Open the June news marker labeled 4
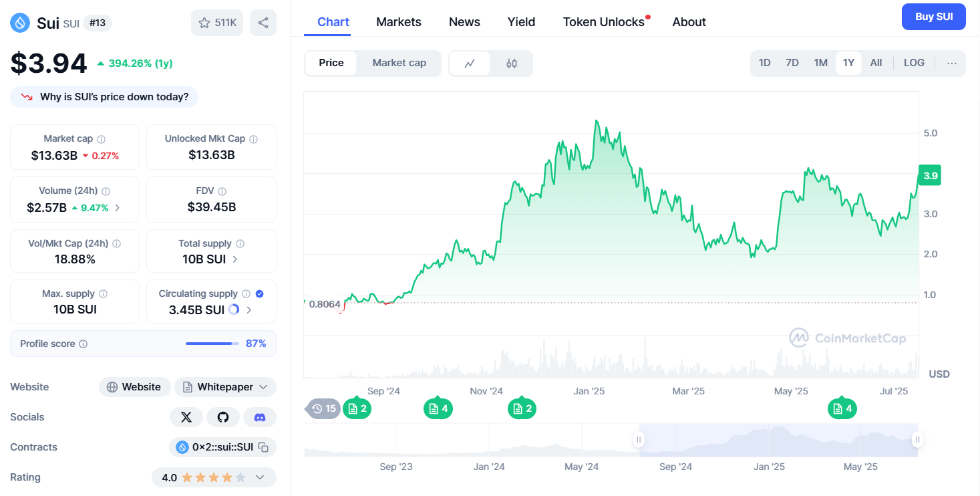Screen dimensions: 980x496 [x=842, y=408]
